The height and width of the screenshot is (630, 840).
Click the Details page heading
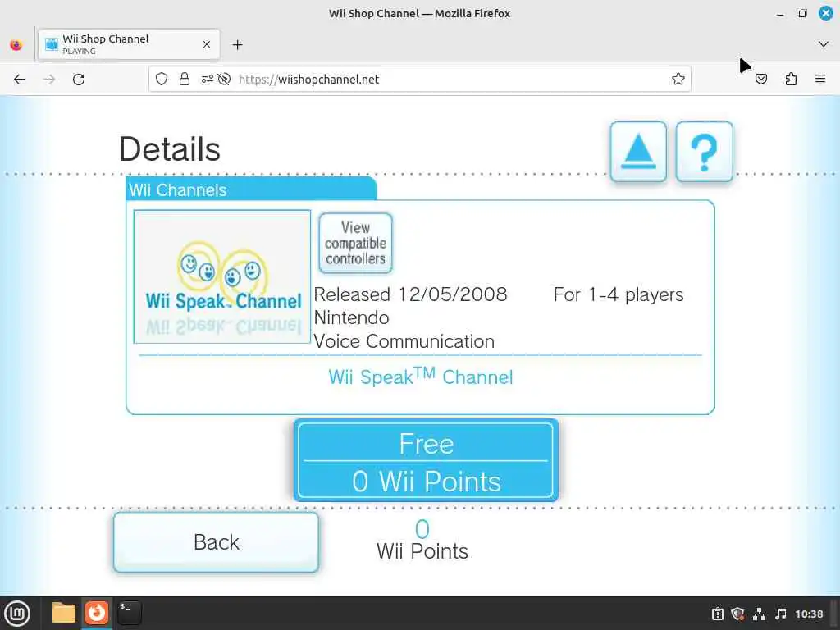tap(169, 149)
